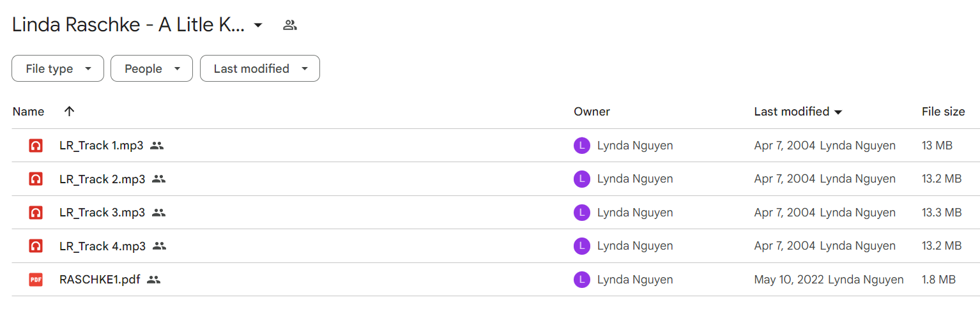Expand the folder title dropdown arrow

(258, 26)
